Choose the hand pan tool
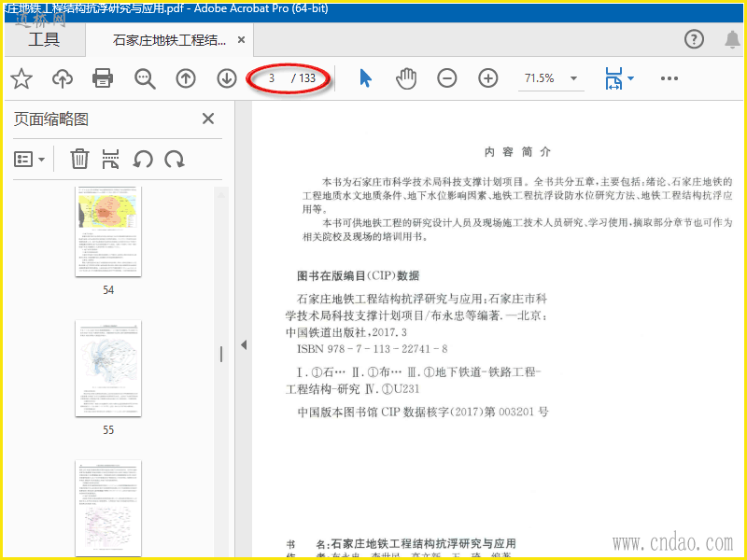 pyautogui.click(x=406, y=78)
